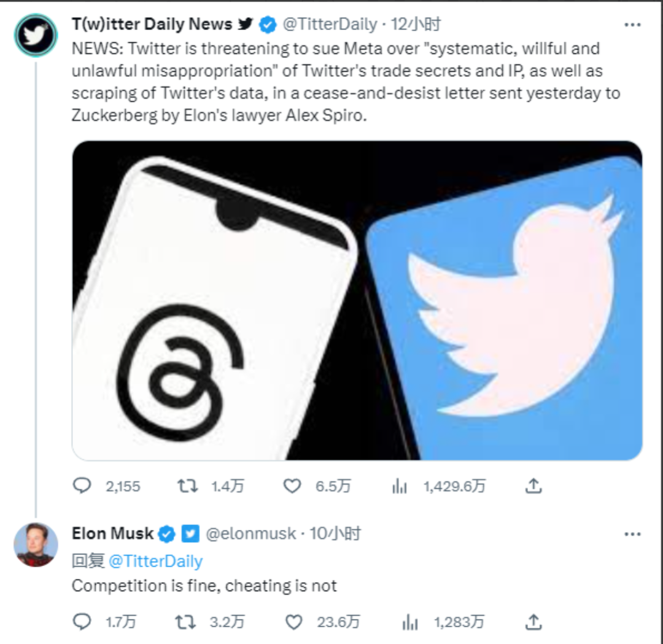Like Elon Musk's reply
The image size is (663, 644).
tap(294, 621)
